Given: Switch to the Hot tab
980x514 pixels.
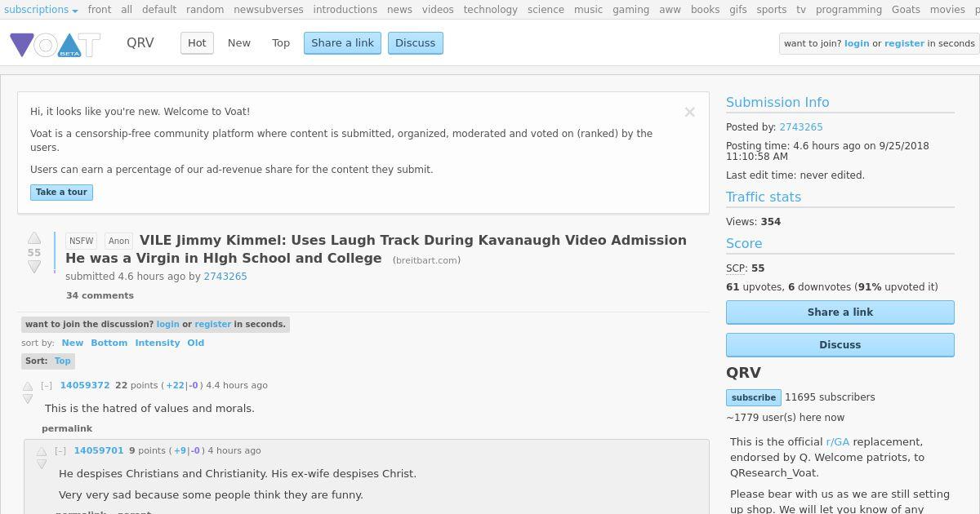Looking at the screenshot, I should point(197,43).
